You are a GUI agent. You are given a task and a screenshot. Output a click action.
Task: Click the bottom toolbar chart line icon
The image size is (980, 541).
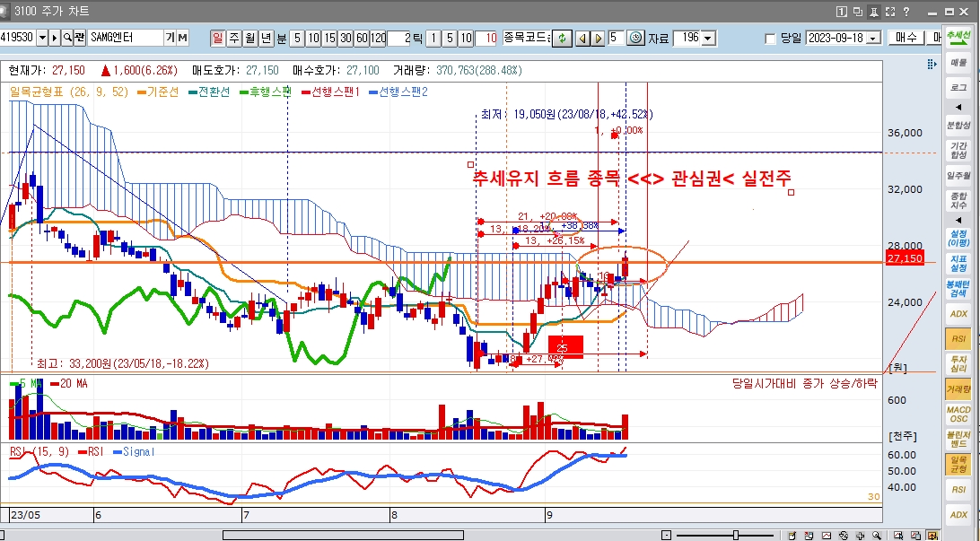click(x=827, y=536)
